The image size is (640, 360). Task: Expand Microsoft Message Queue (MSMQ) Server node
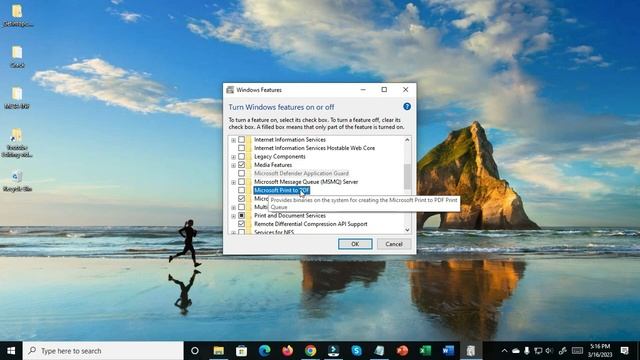[x=233, y=182]
